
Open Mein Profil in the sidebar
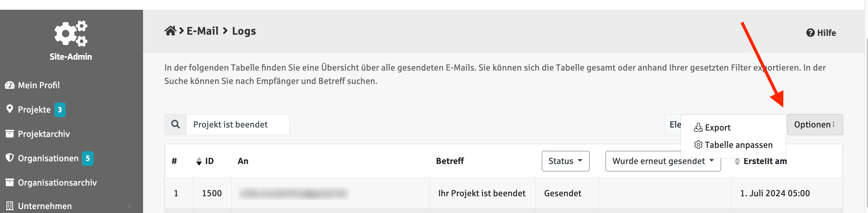39,85
